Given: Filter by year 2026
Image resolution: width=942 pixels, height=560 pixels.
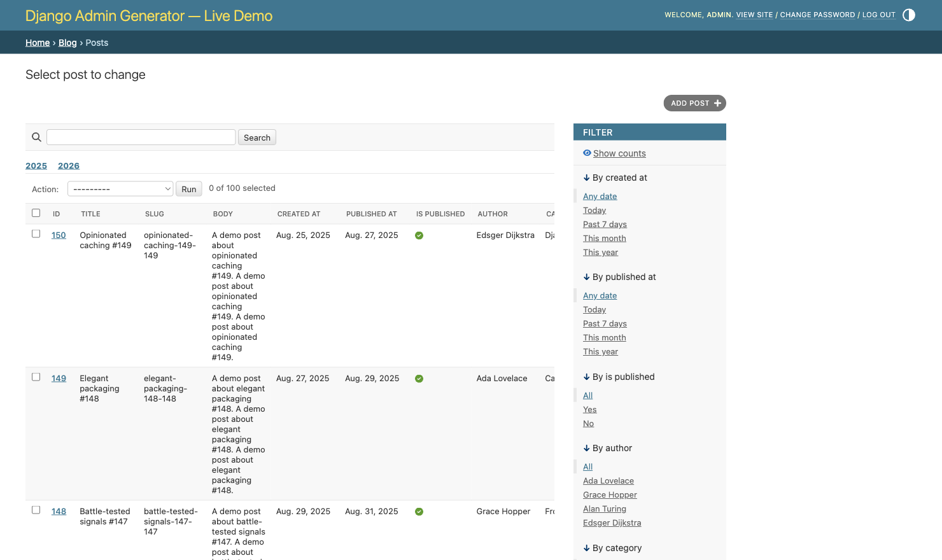Looking at the screenshot, I should tap(69, 166).
